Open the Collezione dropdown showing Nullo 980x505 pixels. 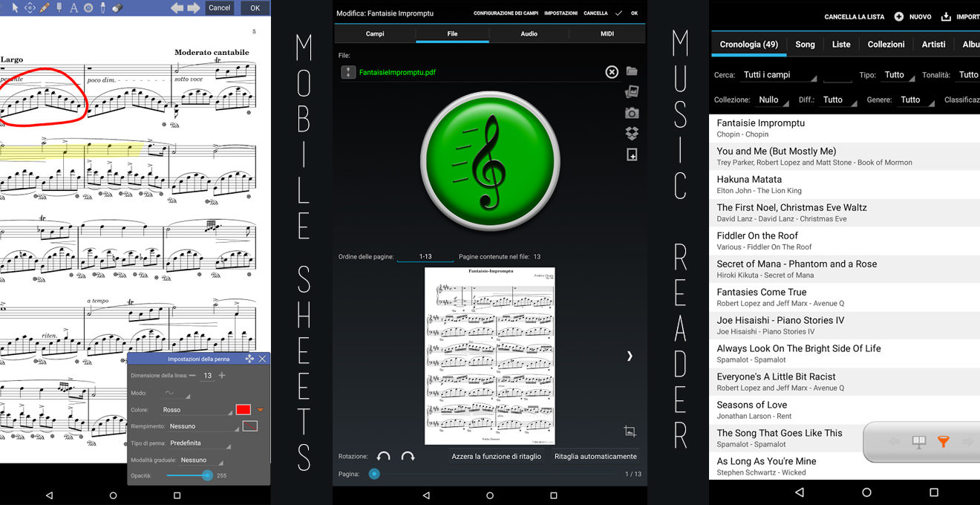pos(773,100)
